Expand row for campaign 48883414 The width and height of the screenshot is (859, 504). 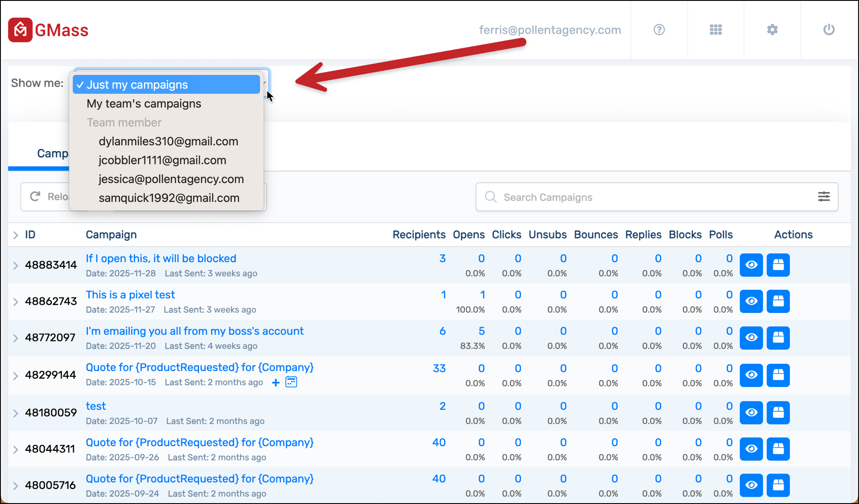[x=15, y=265]
